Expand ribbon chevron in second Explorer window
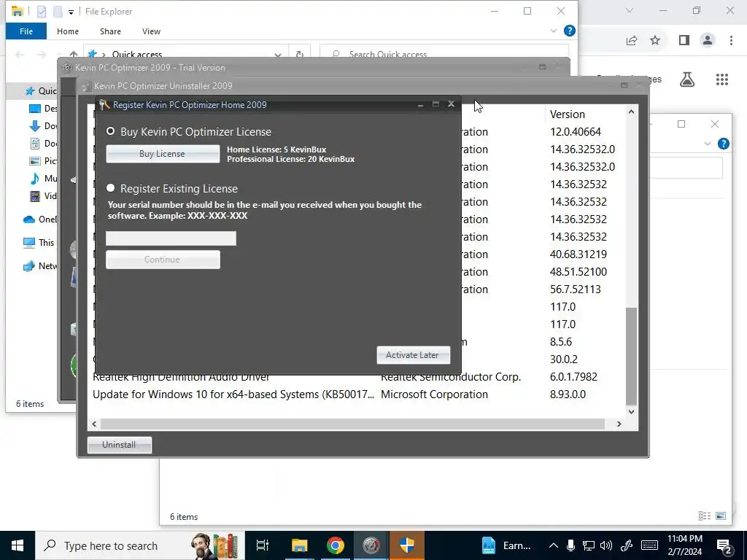Viewport: 747px width, 560px height. click(x=708, y=144)
